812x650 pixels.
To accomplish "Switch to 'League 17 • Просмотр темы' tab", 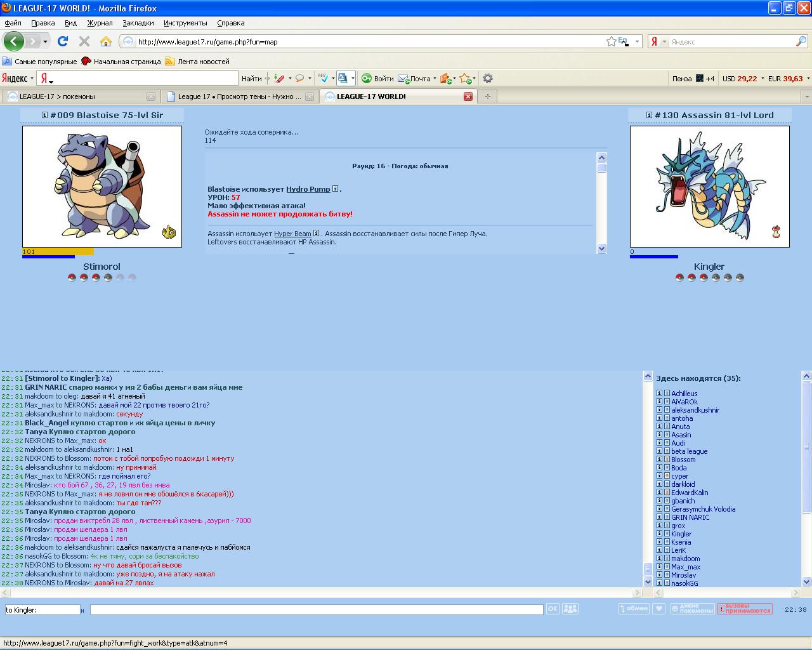I will (239, 96).
